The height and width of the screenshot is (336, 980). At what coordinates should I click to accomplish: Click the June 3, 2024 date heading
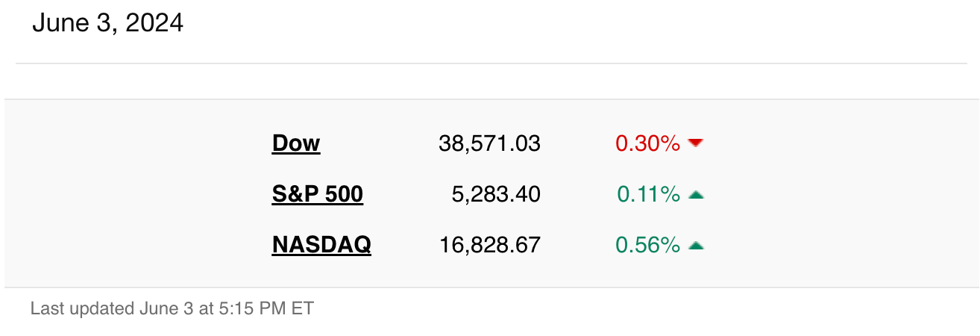click(x=107, y=23)
